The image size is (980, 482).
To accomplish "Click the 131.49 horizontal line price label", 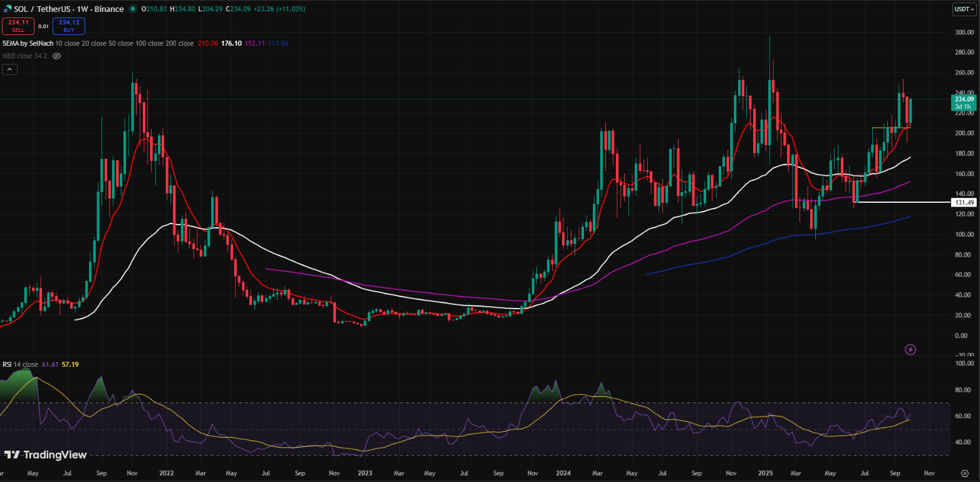I will 963,202.
